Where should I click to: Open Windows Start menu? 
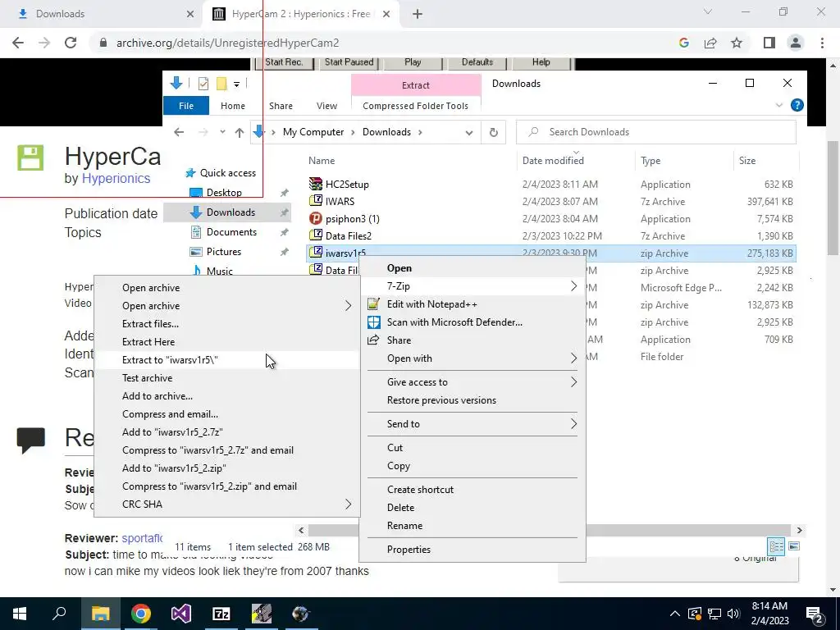pyautogui.click(x=20, y=614)
